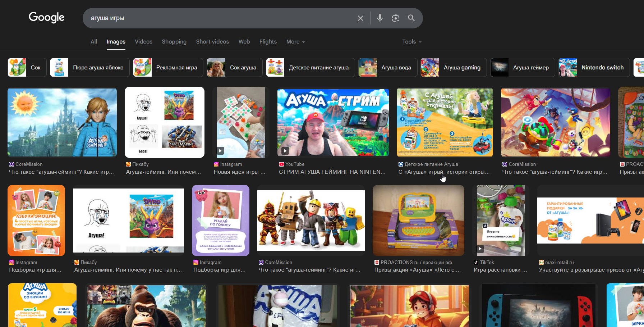The image size is (644, 327).
Task: Open the Brawl Stars CoreMission image
Action: tap(556, 122)
